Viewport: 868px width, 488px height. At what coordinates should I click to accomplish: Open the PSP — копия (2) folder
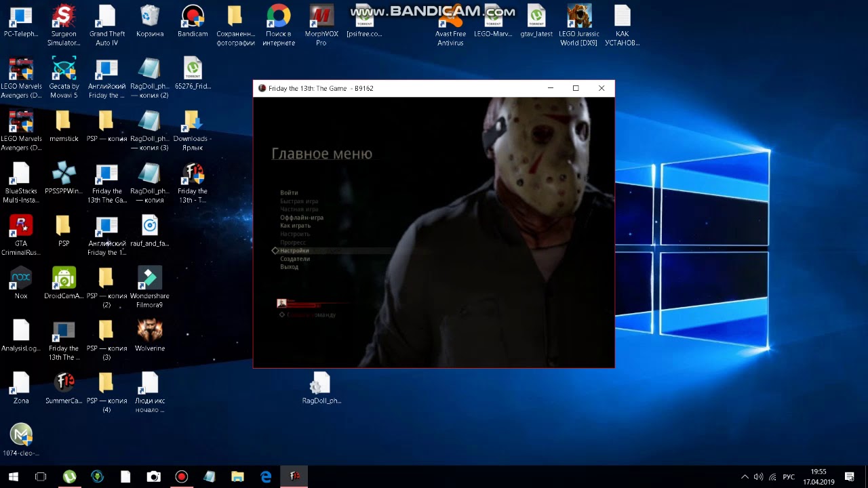tap(106, 287)
